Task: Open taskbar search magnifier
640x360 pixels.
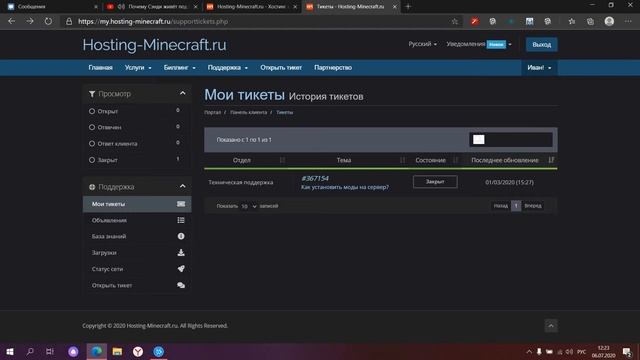Action: point(30,351)
